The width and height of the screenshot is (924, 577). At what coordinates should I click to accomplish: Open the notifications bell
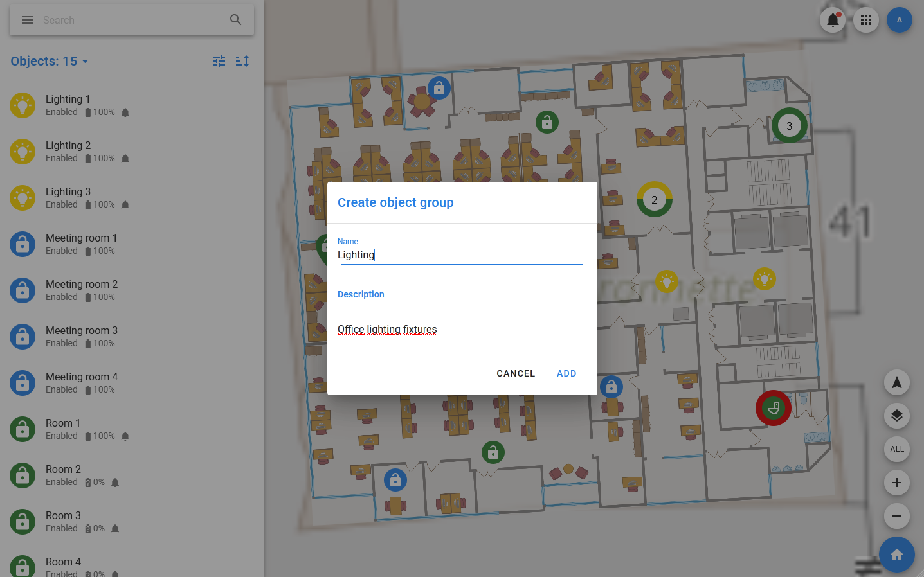(x=833, y=20)
